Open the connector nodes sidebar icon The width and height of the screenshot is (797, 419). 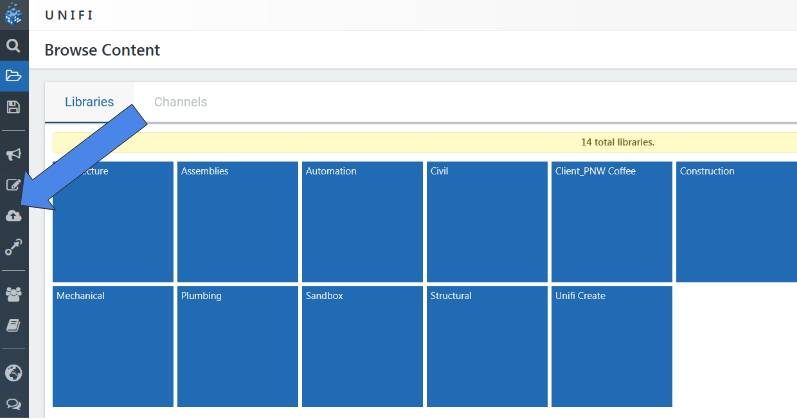point(14,247)
